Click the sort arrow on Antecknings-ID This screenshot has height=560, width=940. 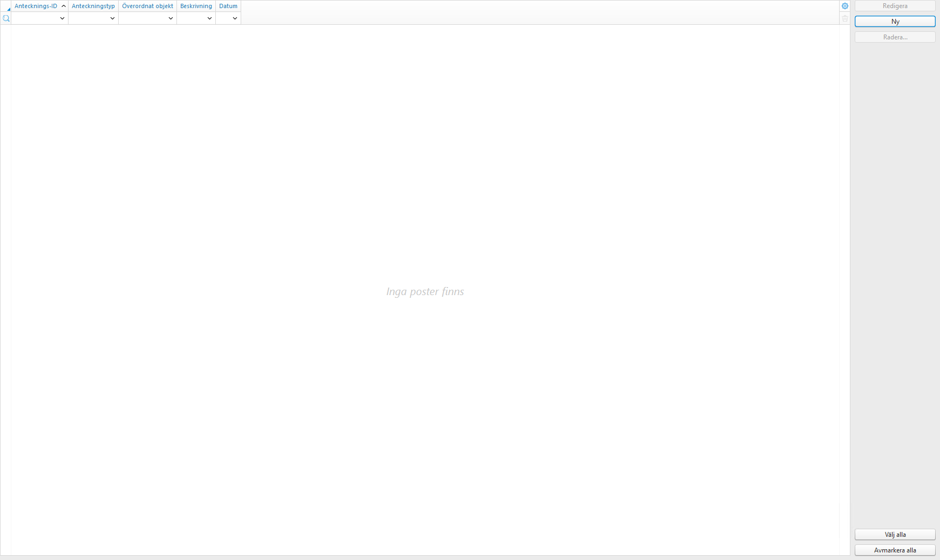[x=63, y=6]
